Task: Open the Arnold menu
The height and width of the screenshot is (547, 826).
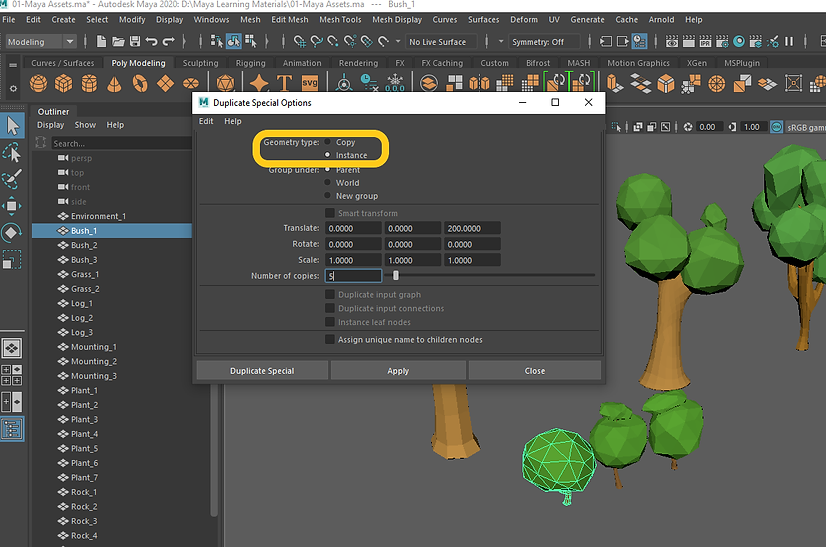Action: [x=661, y=19]
